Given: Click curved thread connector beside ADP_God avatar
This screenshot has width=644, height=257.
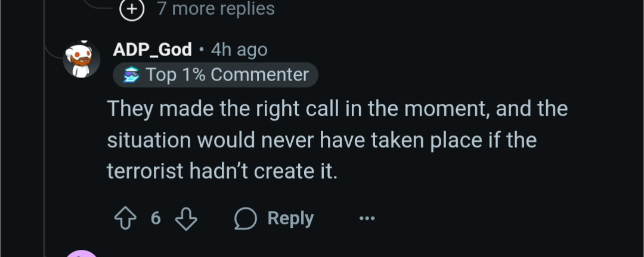Looking at the screenshot, I should point(54,54).
